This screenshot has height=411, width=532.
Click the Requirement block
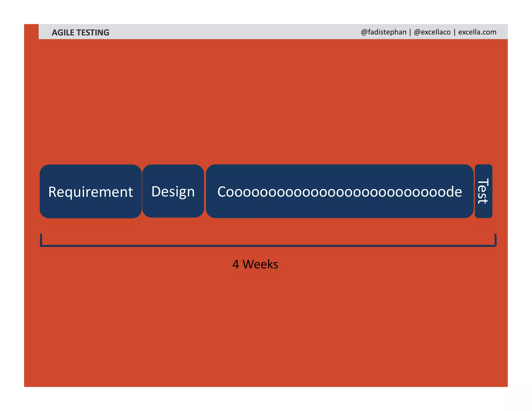point(91,191)
